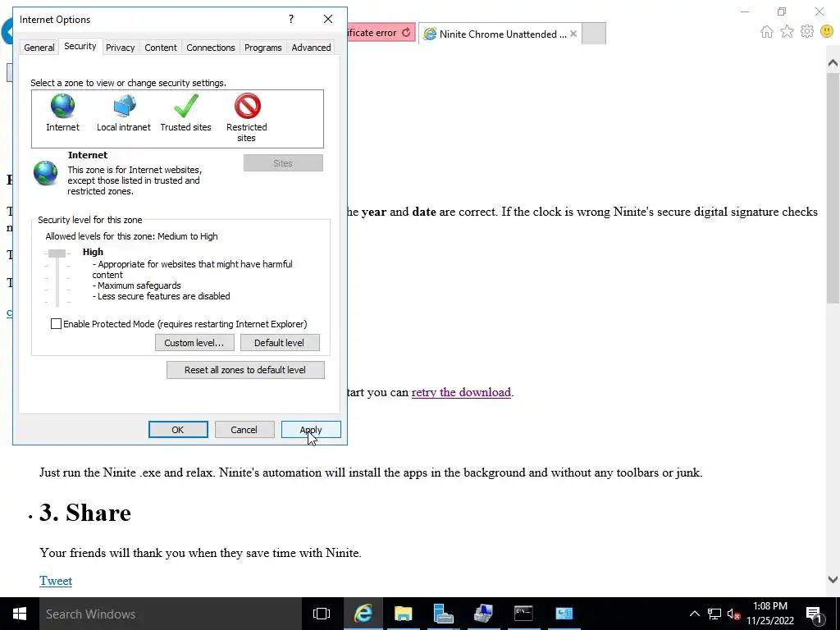
Task: Open the retry the download link
Action: (x=461, y=392)
